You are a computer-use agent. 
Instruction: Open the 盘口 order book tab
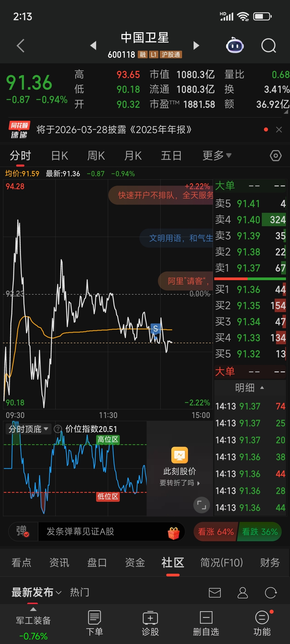pos(97,562)
